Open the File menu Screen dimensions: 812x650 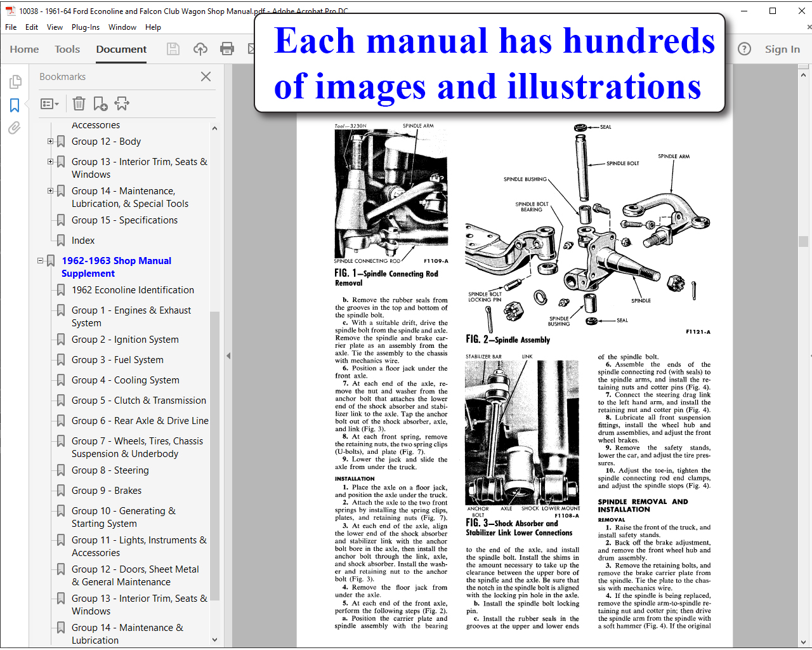11,27
